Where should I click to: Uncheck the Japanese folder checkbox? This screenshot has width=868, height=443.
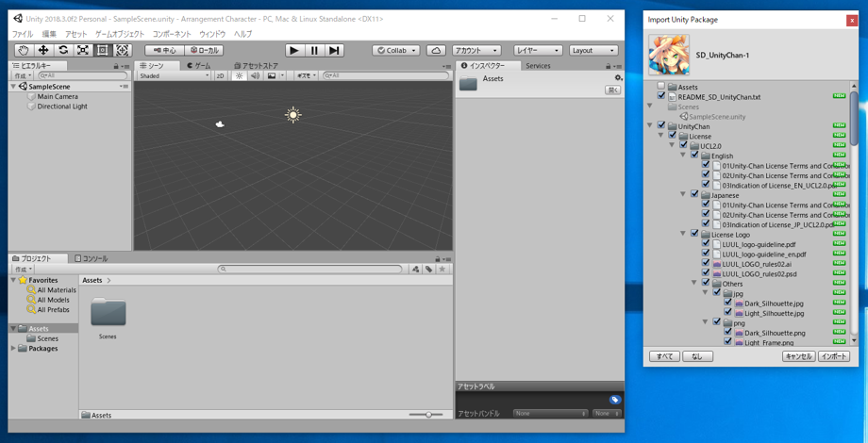tap(694, 195)
